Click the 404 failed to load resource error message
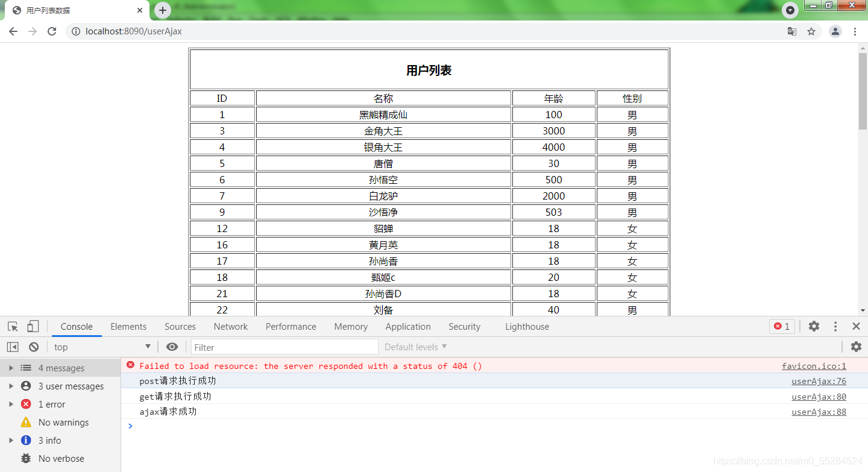The height and width of the screenshot is (472, 868). (x=310, y=366)
